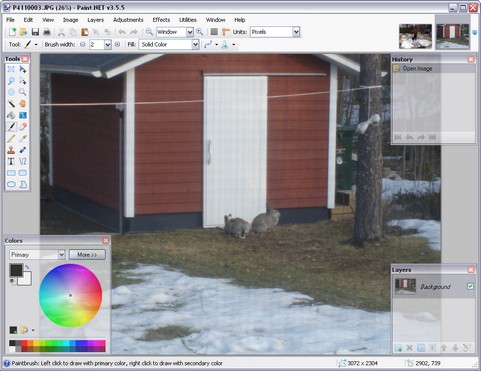Reset colors to black and white
Screen dimensions: 481x371
click(12, 282)
